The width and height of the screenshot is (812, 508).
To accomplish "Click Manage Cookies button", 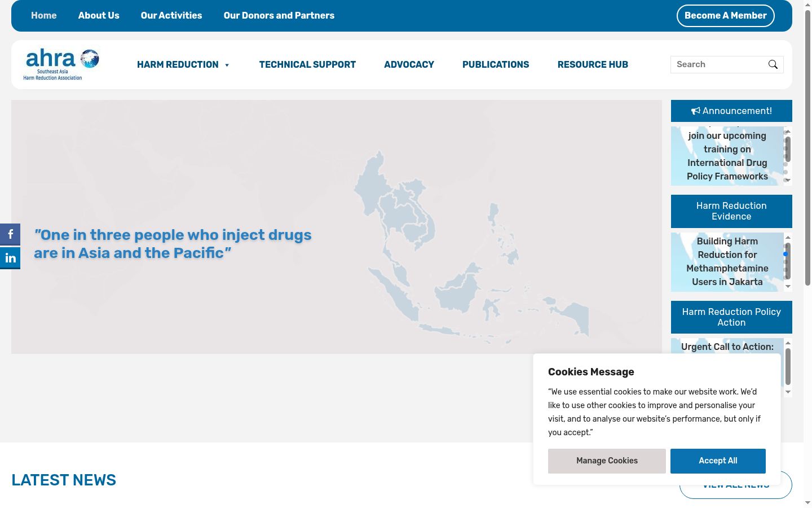I will [x=607, y=461].
